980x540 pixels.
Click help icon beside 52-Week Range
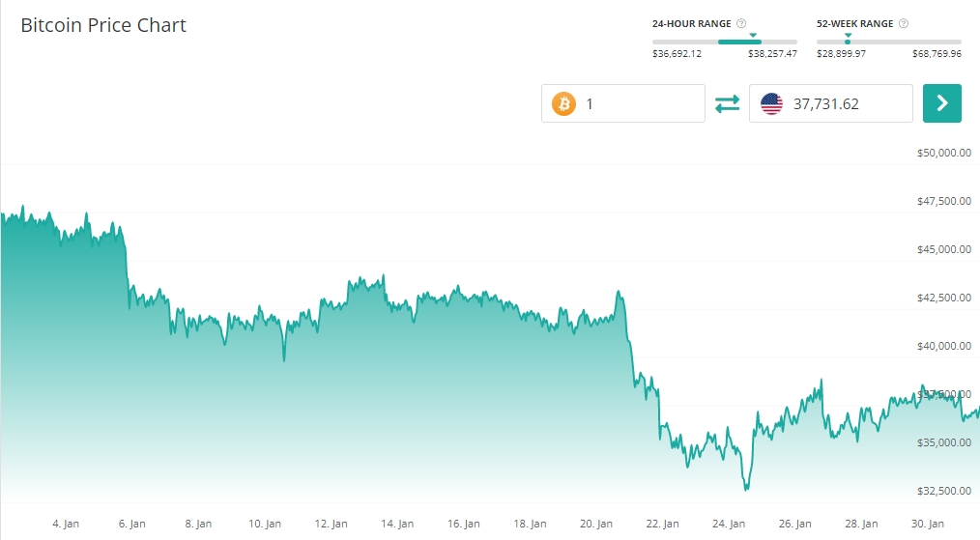pyautogui.click(x=903, y=23)
